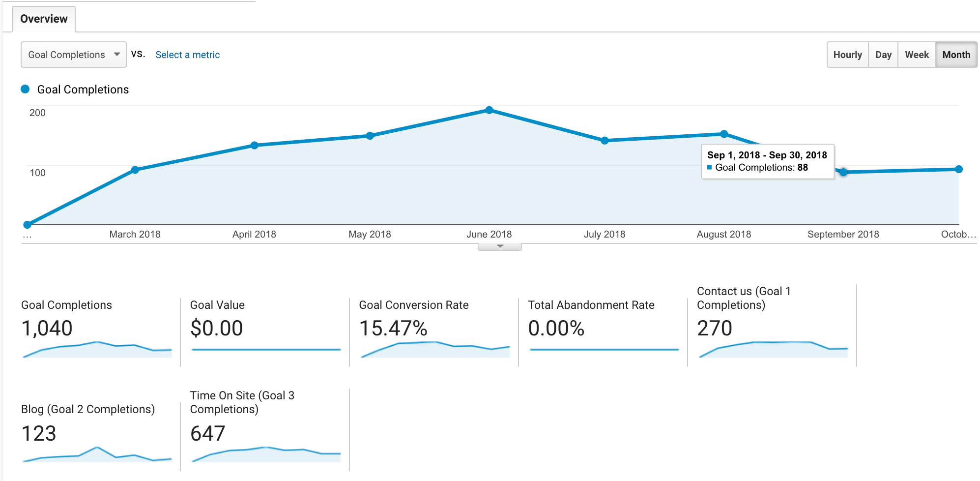
Task: Select the Goal Value $0.00 metric
Action: coord(216,328)
